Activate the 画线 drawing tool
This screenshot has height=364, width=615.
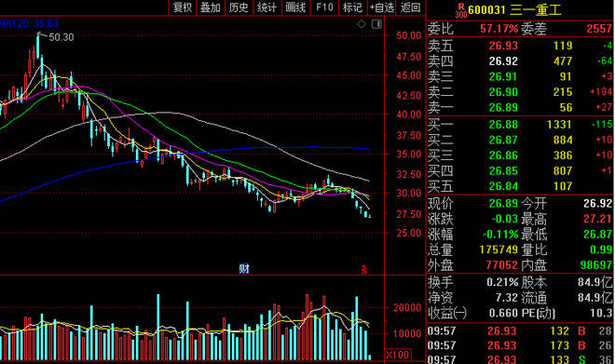[x=295, y=7]
